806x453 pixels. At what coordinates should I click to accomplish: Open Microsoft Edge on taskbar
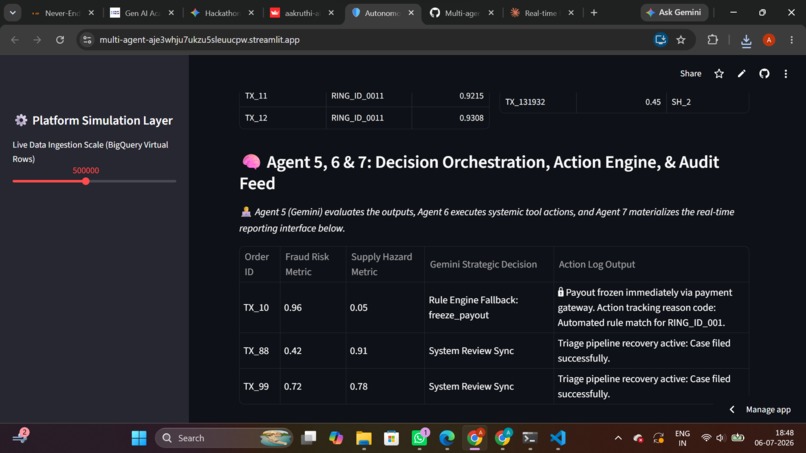pyautogui.click(x=447, y=438)
